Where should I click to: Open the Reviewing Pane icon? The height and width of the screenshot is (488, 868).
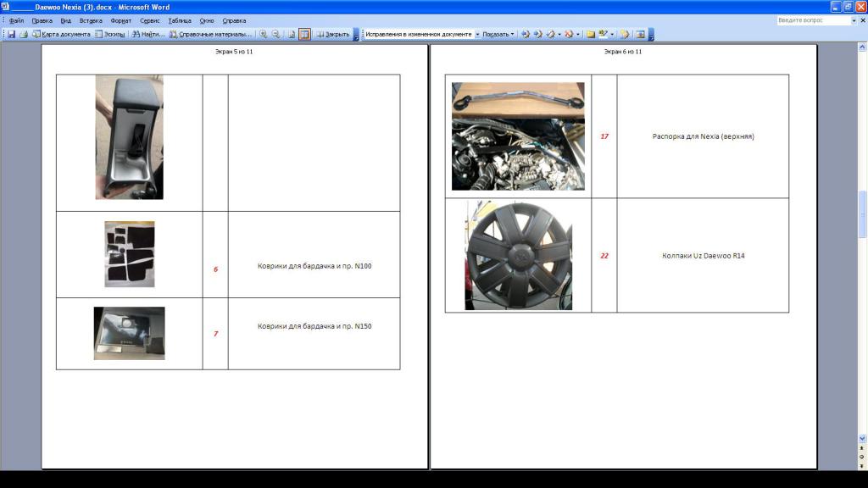(x=641, y=35)
